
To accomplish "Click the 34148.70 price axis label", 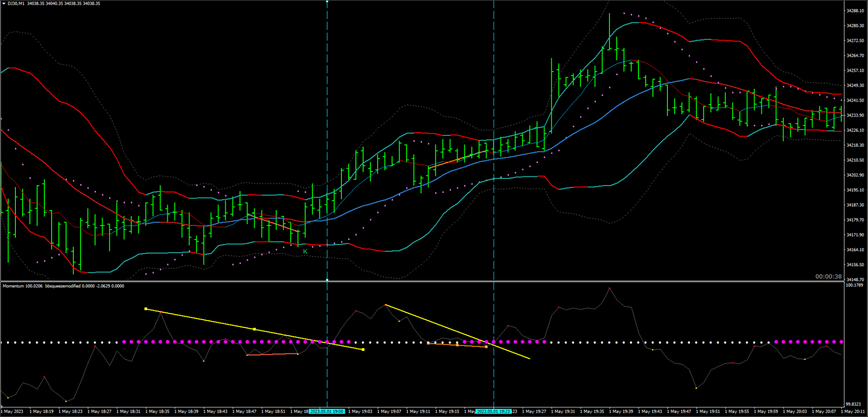I will 855,280.
